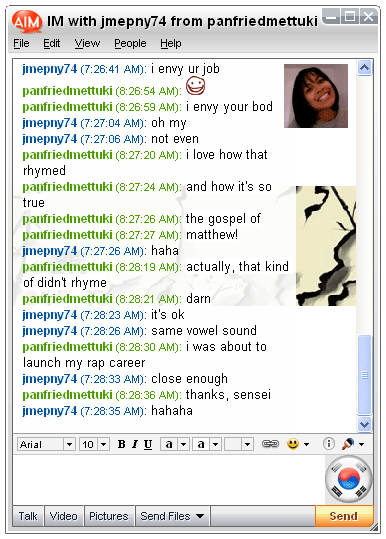Insert a hyperlink with chain icon
This screenshot has height=539, width=386.
[x=270, y=444]
